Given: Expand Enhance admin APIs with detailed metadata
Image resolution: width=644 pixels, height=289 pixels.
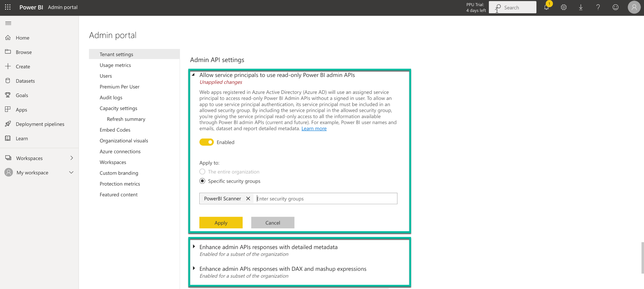Looking at the screenshot, I should click(x=194, y=247).
